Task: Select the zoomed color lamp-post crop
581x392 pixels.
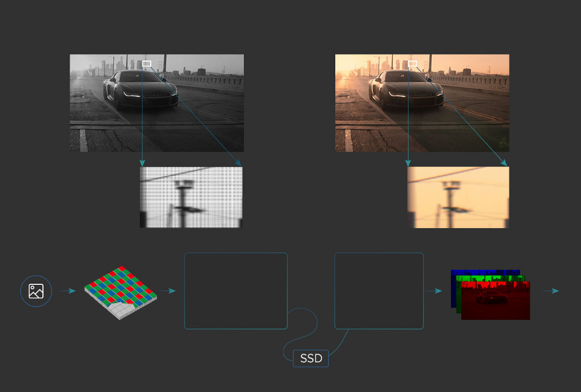Action: (x=458, y=197)
